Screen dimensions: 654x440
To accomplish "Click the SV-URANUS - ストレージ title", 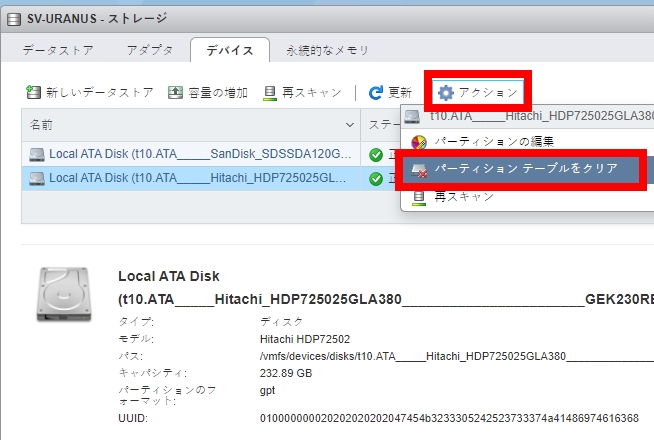I will point(97,19).
